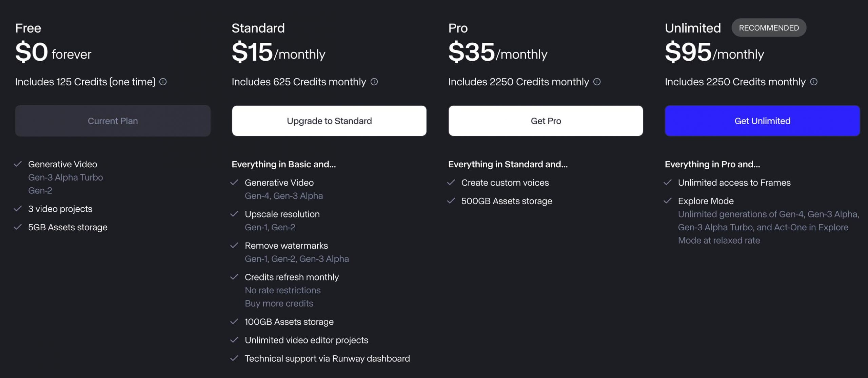Click Technical support via Runway dashboard
Image resolution: width=868 pixels, height=378 pixels.
tap(327, 359)
